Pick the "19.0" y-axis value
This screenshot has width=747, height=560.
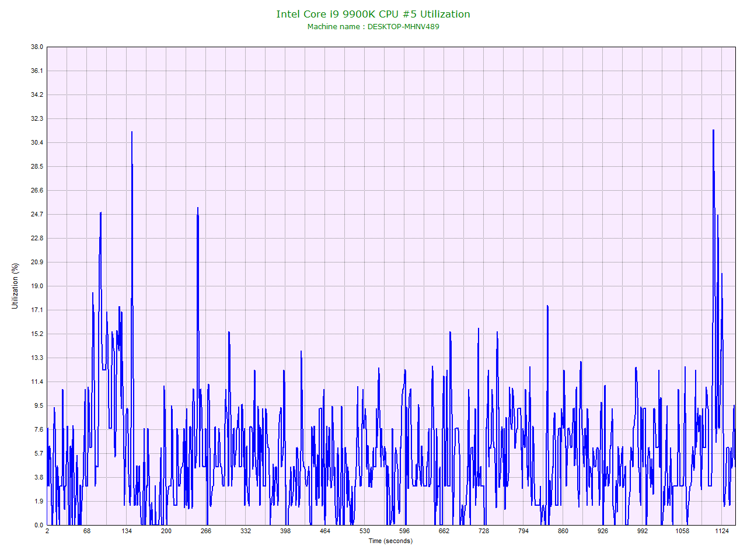pos(37,286)
